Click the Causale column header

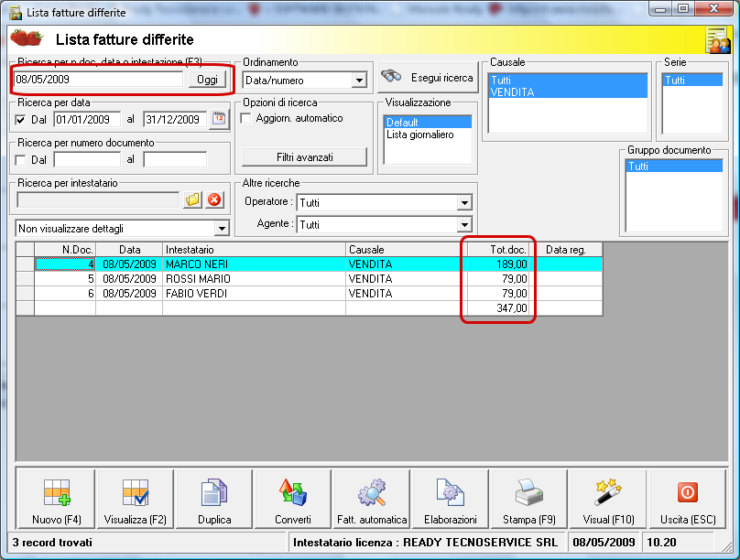coord(407,250)
